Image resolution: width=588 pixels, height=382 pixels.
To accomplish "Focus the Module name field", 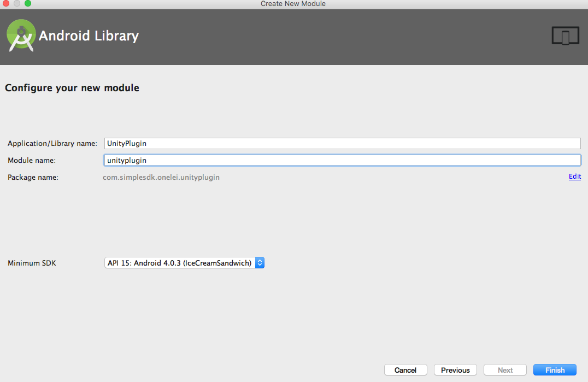I will 343,160.
